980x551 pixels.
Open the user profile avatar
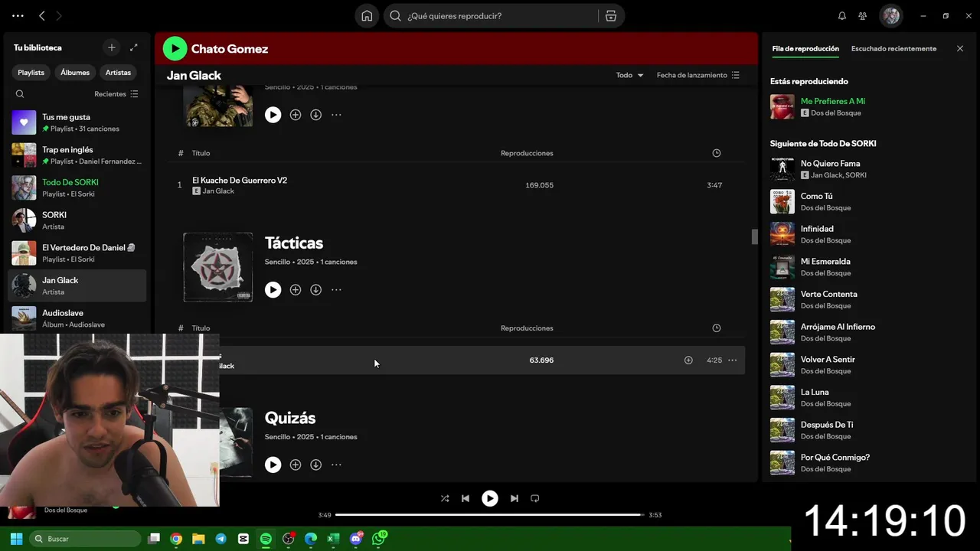pyautogui.click(x=890, y=16)
